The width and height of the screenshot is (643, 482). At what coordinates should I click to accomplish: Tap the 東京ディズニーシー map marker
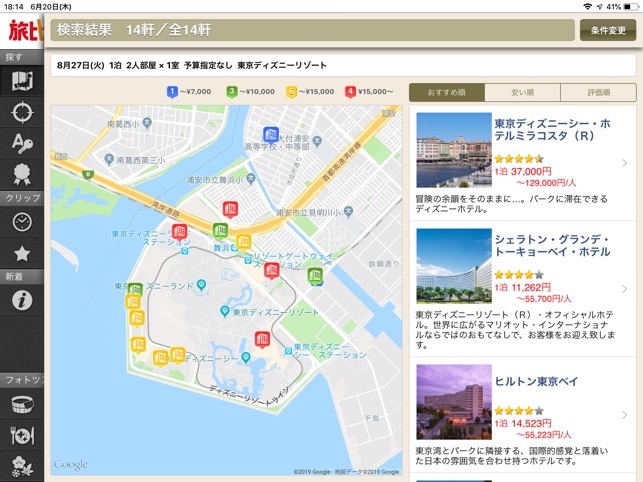pyautogui.click(x=246, y=357)
